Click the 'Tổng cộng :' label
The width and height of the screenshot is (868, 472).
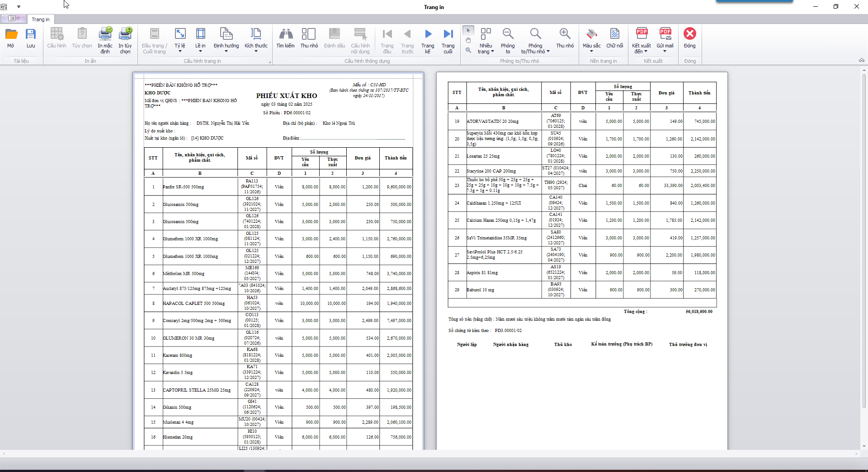click(636, 312)
